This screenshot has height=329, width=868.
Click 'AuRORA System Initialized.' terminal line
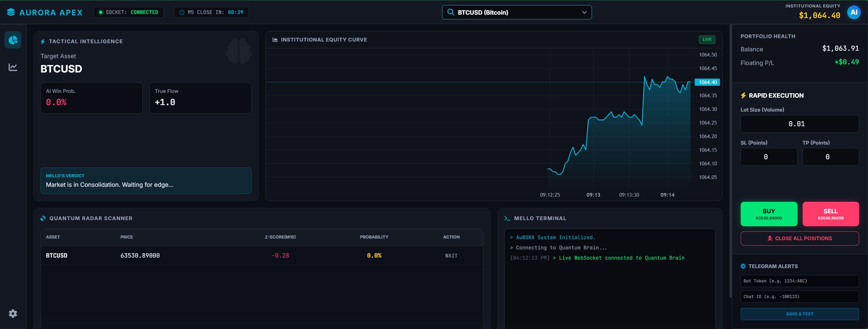(552, 237)
